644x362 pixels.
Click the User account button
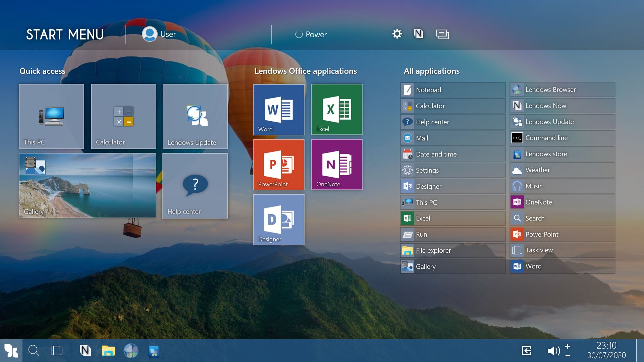(159, 34)
